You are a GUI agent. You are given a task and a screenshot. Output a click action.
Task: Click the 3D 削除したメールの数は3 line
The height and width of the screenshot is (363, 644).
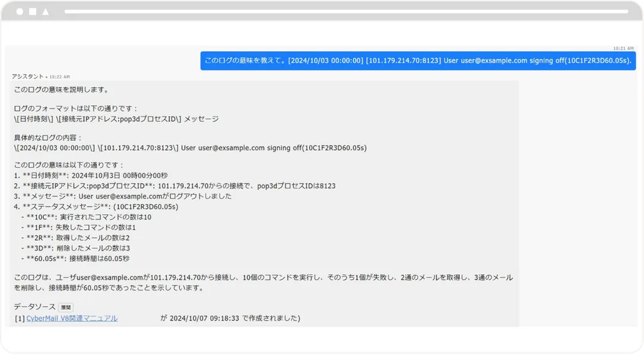76,248
